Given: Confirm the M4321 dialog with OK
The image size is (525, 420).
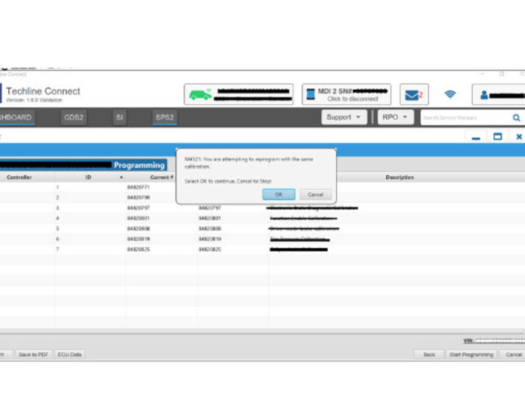Looking at the screenshot, I should [x=279, y=194].
